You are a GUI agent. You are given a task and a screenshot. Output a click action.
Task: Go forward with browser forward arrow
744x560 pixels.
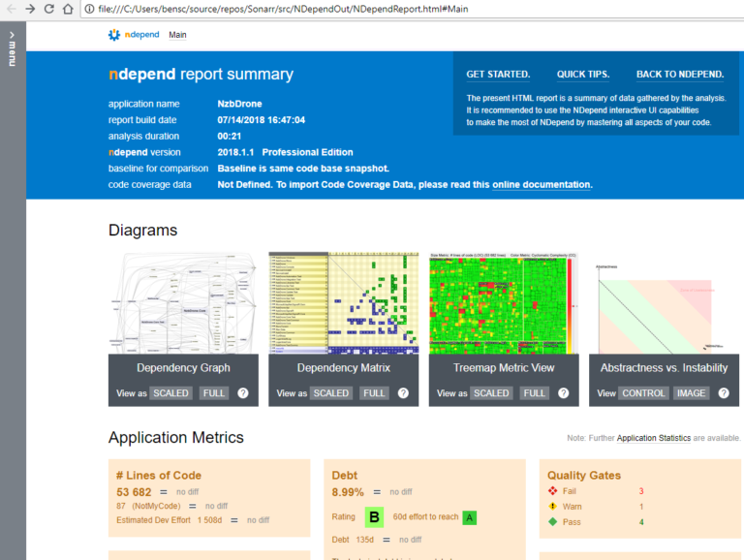[x=30, y=9]
